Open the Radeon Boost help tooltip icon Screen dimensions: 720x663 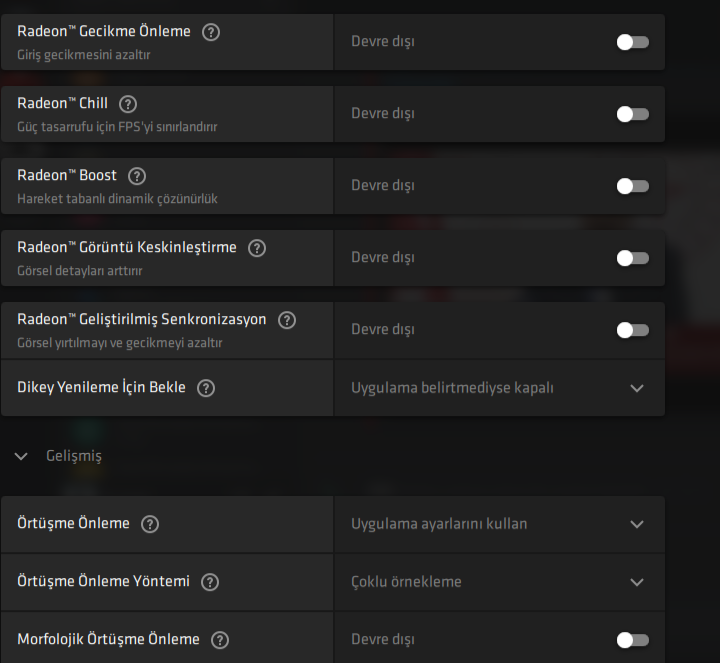(137, 176)
